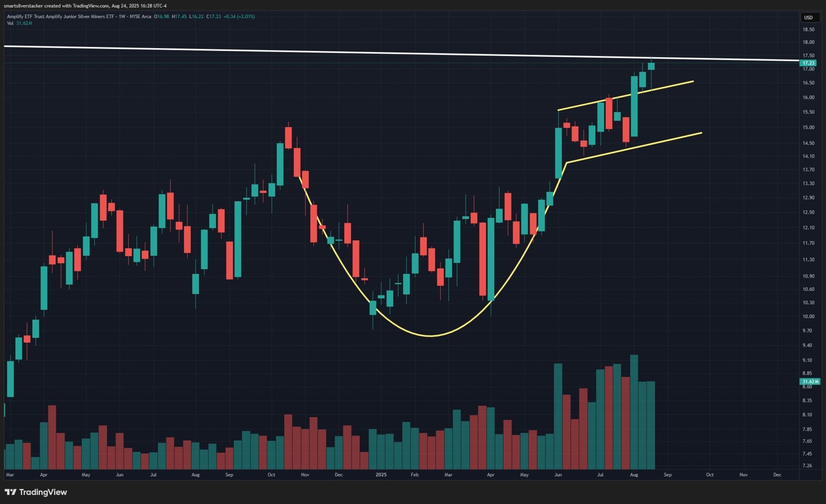Click the 7.26 price scale label
826x504 pixels.
pos(807,465)
